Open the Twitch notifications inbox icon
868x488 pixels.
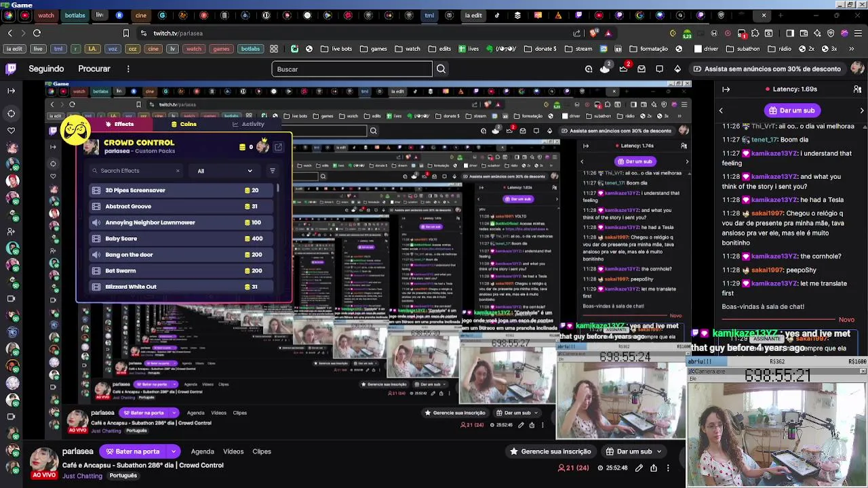(x=641, y=68)
